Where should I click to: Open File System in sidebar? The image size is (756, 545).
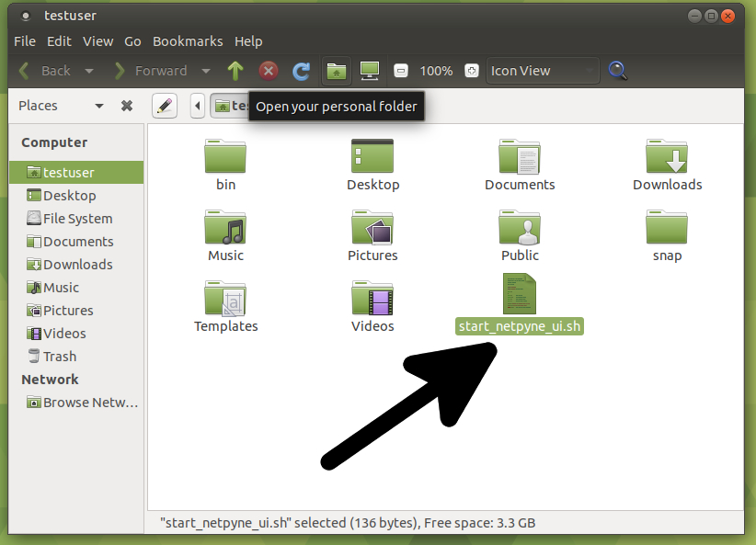[x=76, y=219]
